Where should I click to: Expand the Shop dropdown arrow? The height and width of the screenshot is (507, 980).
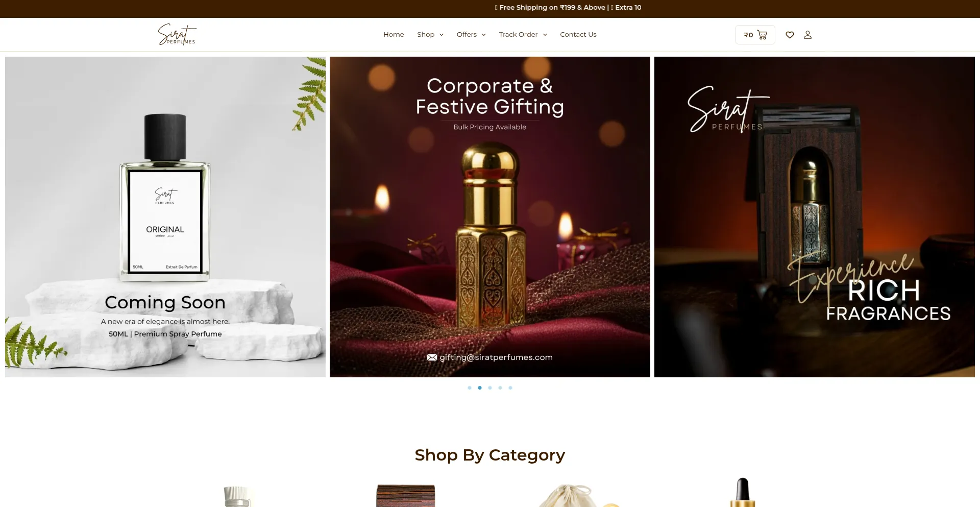click(x=442, y=35)
